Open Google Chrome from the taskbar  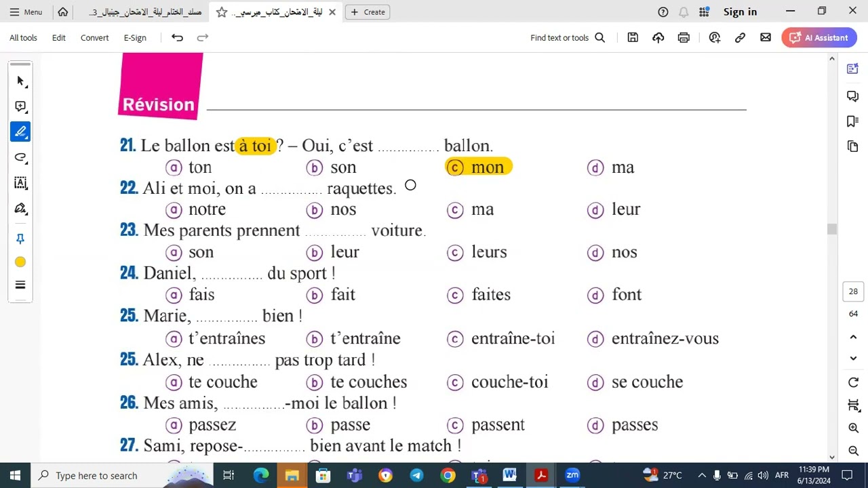click(448, 475)
